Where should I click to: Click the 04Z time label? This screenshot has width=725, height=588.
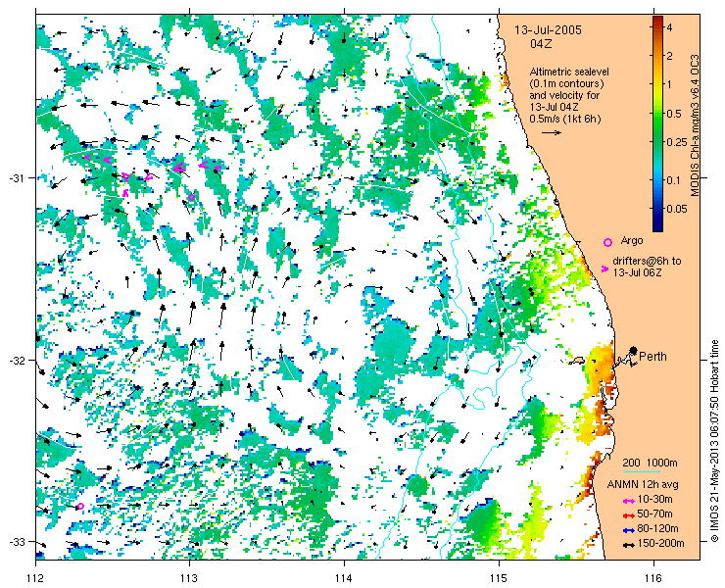tap(542, 44)
